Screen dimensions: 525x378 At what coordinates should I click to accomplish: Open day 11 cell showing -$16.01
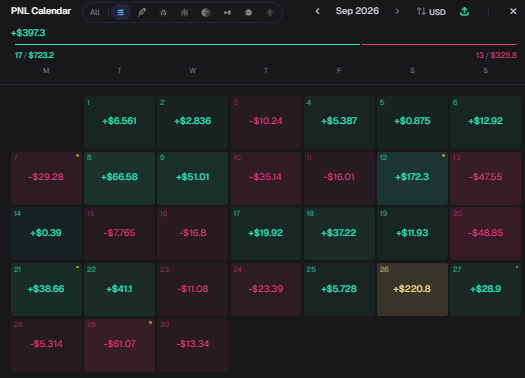[x=339, y=178]
